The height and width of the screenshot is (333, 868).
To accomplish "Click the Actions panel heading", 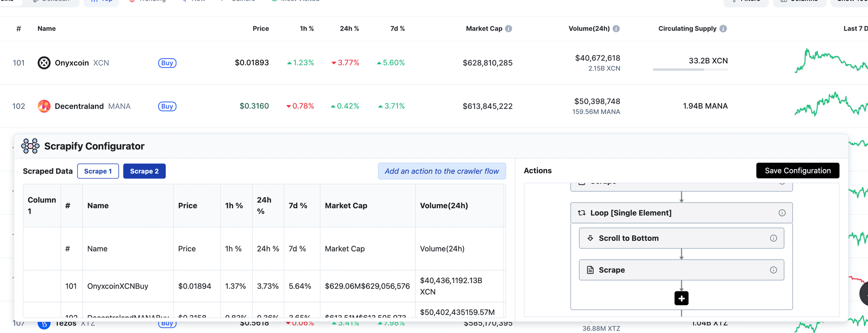I will pos(537,171).
